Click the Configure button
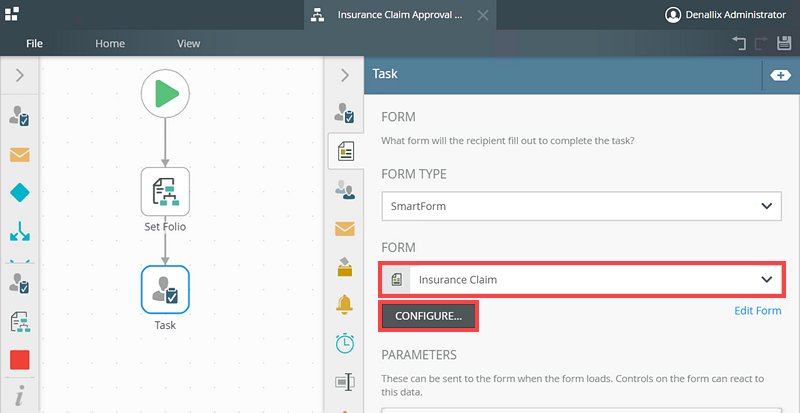800x413 pixels. [x=429, y=316]
